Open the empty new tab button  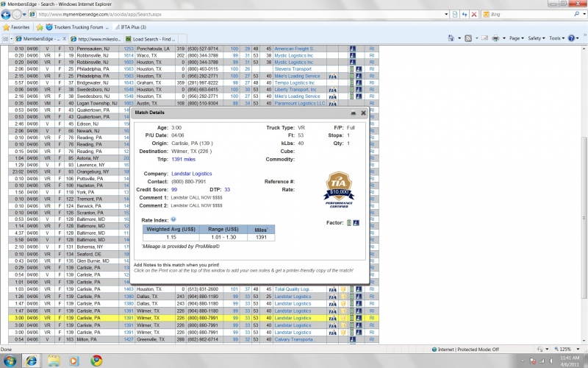[x=182, y=39]
